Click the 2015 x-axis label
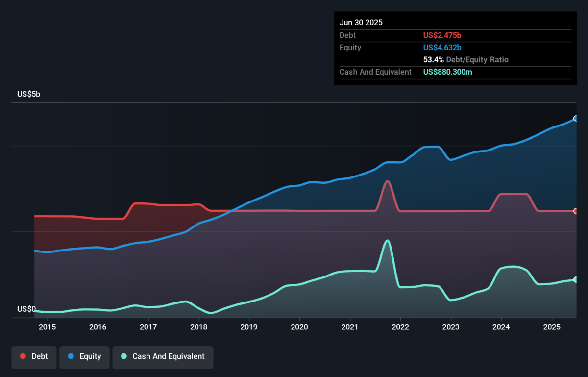 click(x=47, y=327)
